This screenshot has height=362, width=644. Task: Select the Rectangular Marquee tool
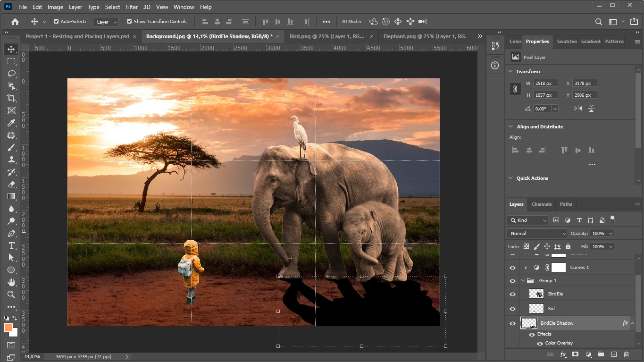tap(11, 61)
